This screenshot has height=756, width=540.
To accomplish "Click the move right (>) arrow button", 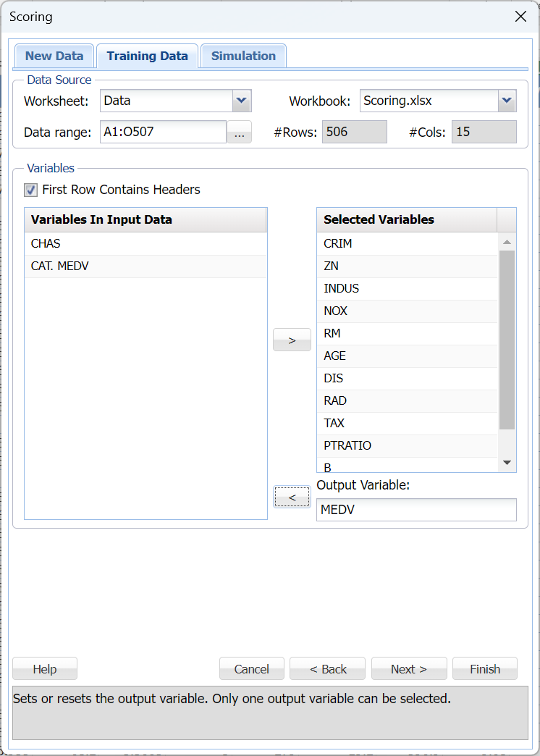I will 292,340.
